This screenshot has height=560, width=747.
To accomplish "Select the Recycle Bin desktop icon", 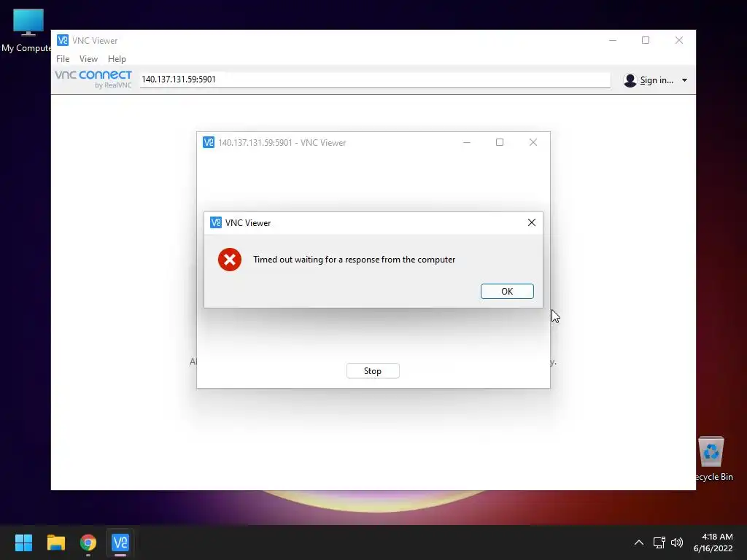I will (x=713, y=459).
